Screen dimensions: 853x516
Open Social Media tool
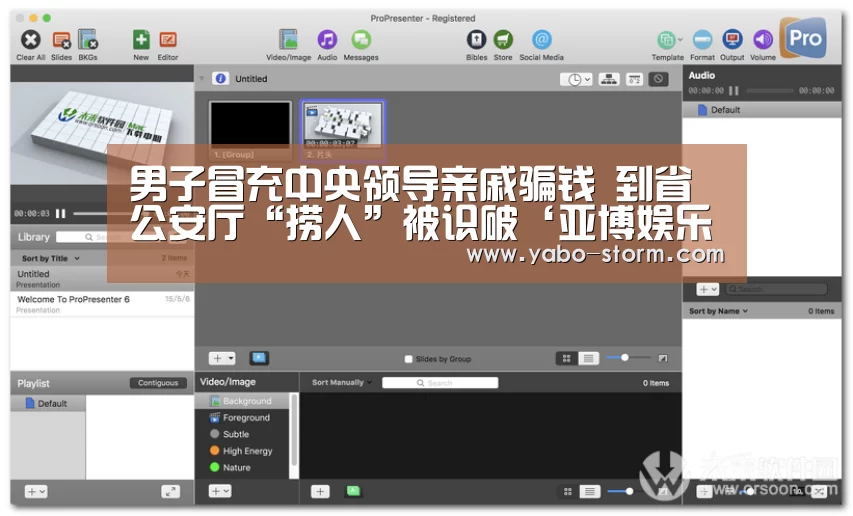click(541, 40)
